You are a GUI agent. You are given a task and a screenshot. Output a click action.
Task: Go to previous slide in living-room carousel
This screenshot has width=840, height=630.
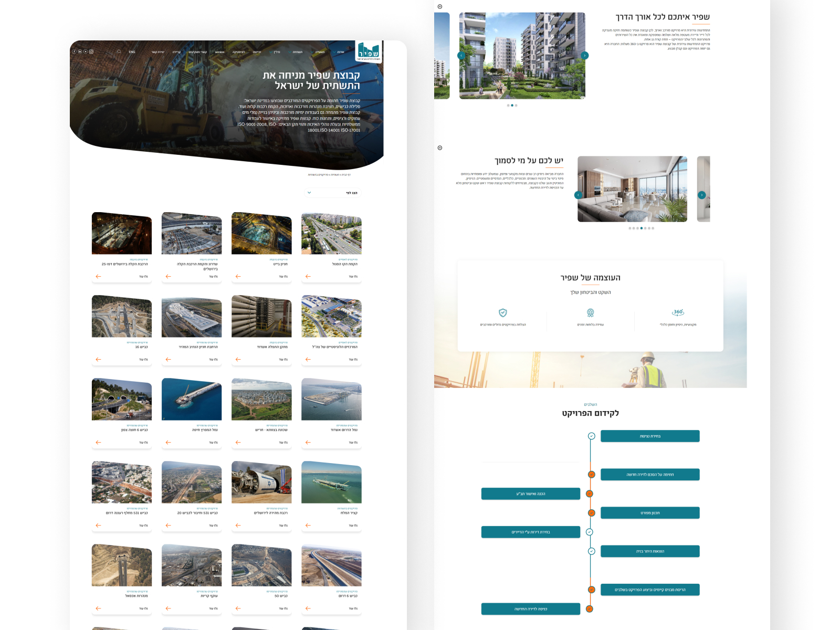coord(578,195)
